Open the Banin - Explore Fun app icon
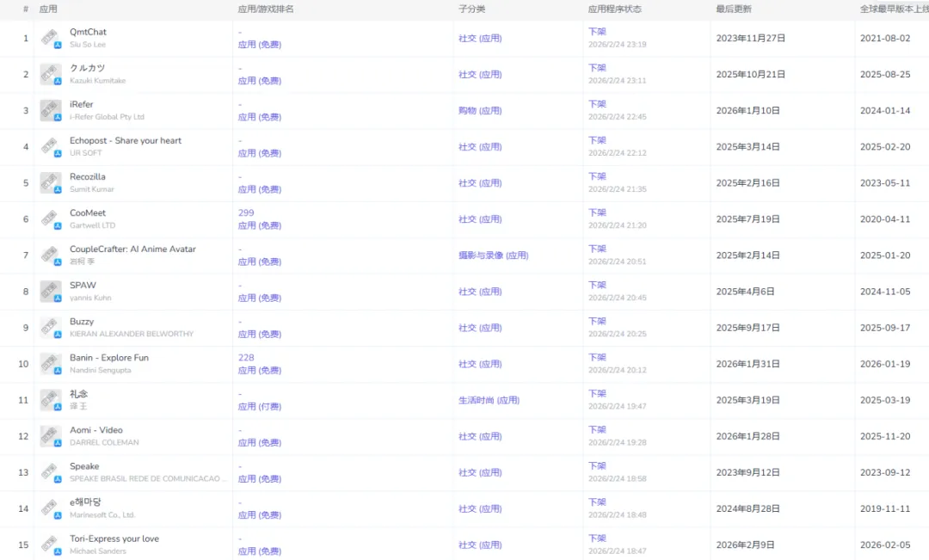This screenshot has height=560, width=929. tap(51, 364)
